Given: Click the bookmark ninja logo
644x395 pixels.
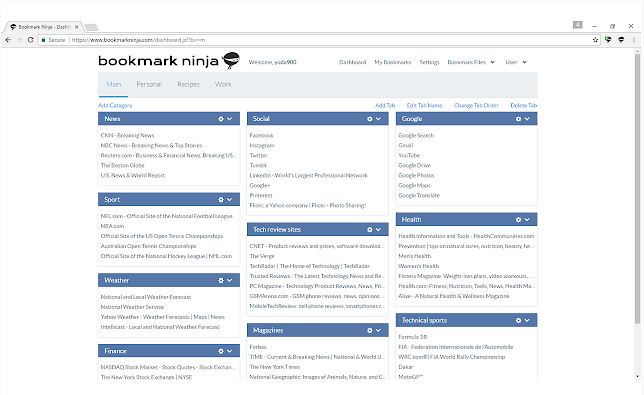Looking at the screenshot, I should (x=169, y=61).
